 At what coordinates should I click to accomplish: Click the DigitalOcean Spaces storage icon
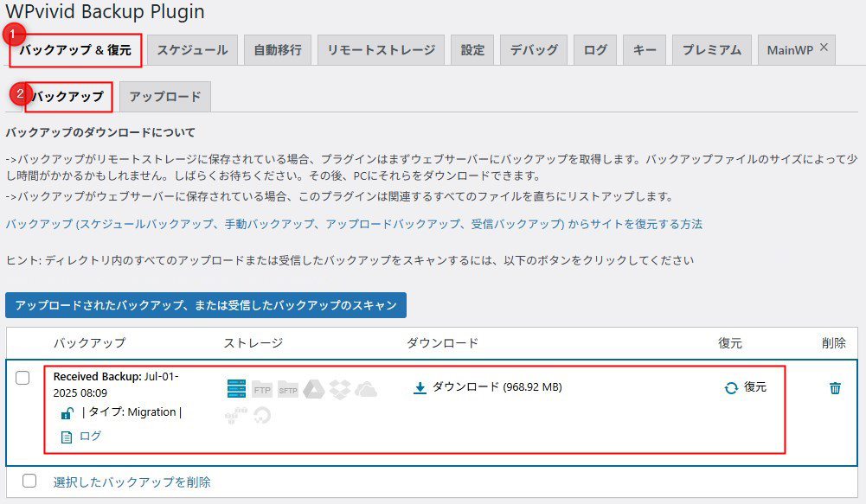tap(262, 415)
